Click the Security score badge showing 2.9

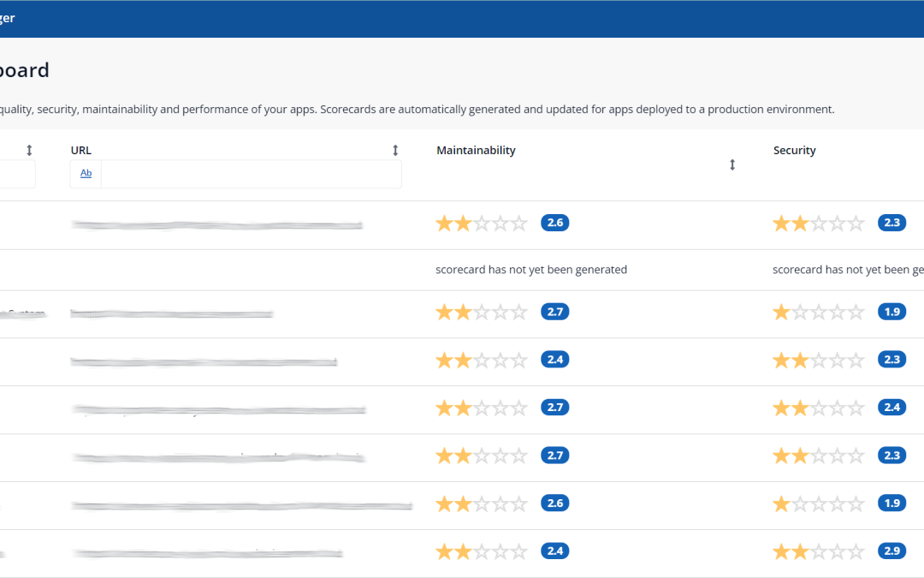pos(891,551)
